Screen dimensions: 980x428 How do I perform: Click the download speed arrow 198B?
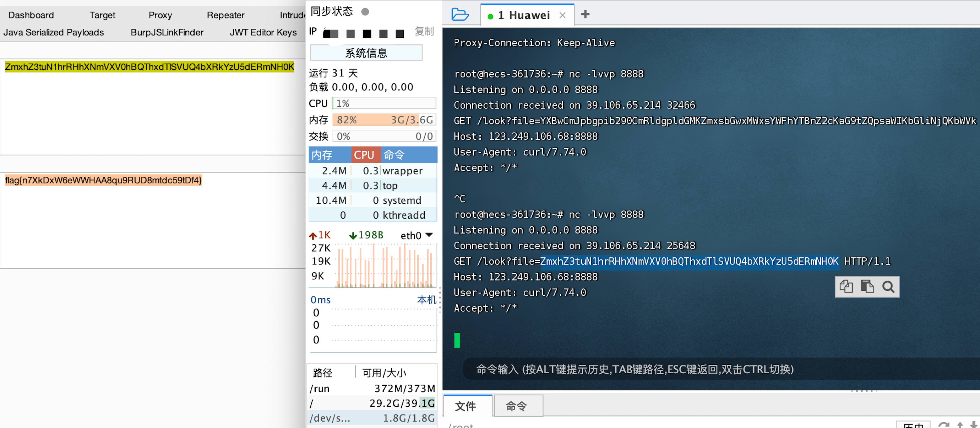366,235
